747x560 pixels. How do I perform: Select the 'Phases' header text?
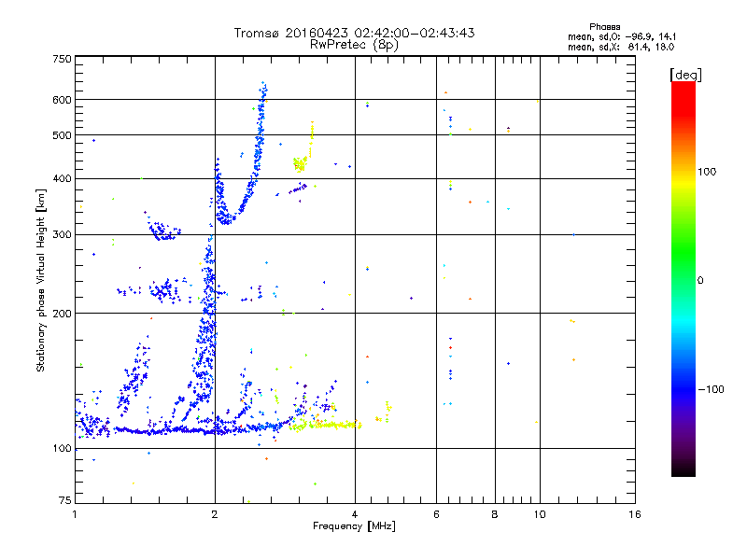pos(604,27)
